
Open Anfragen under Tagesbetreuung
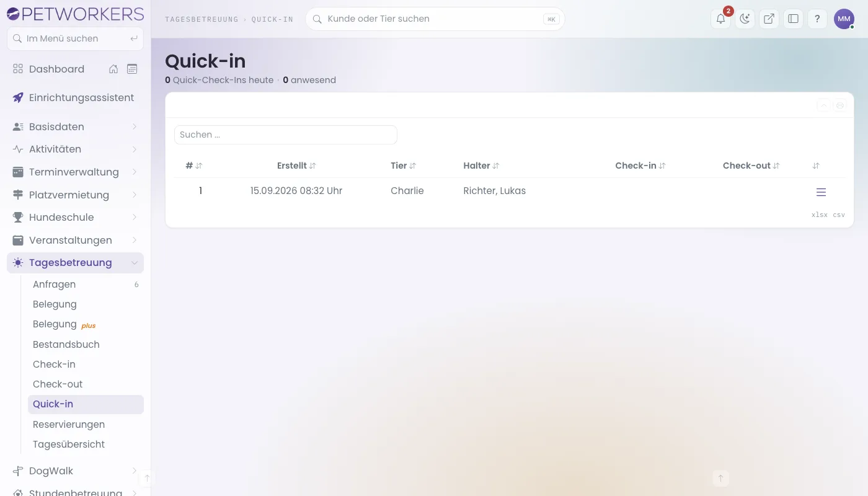point(86,285)
